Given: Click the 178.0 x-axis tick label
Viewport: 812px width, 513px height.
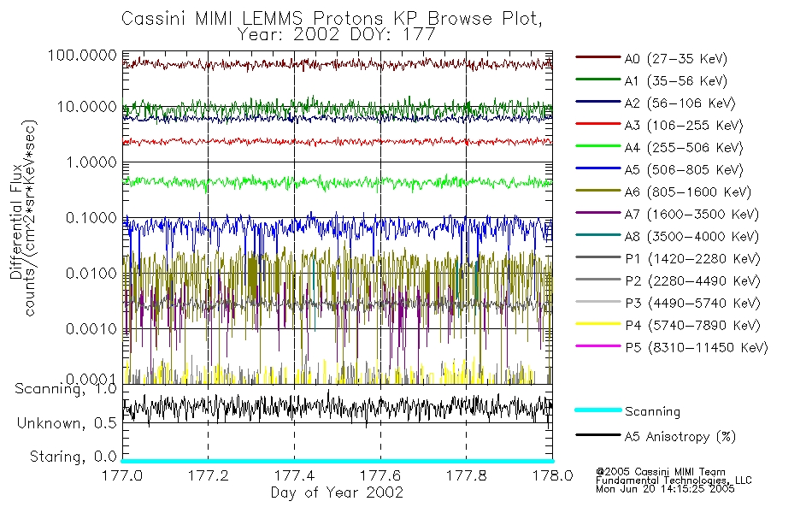Looking at the screenshot, I should 552,475.
